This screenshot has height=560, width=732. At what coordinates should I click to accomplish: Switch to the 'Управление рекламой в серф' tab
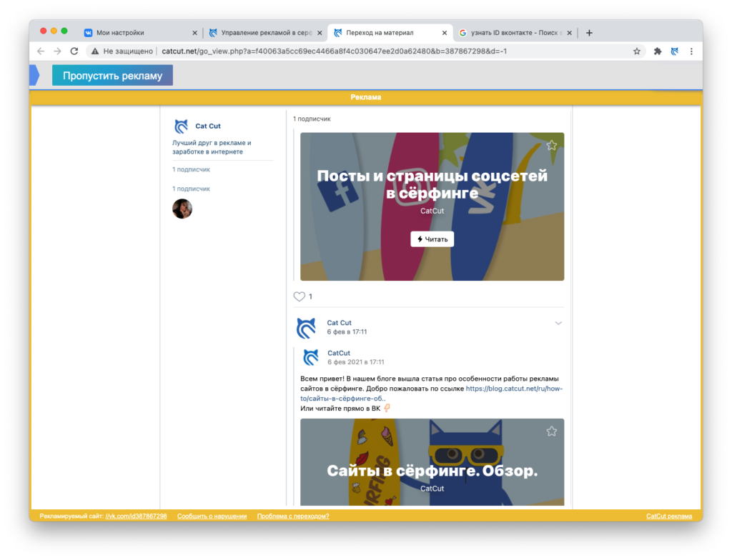coord(265,33)
